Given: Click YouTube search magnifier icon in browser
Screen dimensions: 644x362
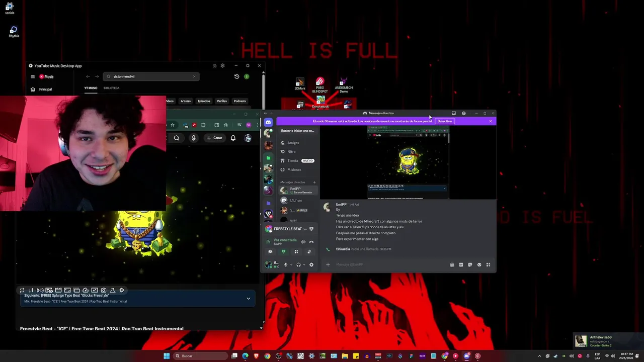Looking at the screenshot, I should [177, 138].
